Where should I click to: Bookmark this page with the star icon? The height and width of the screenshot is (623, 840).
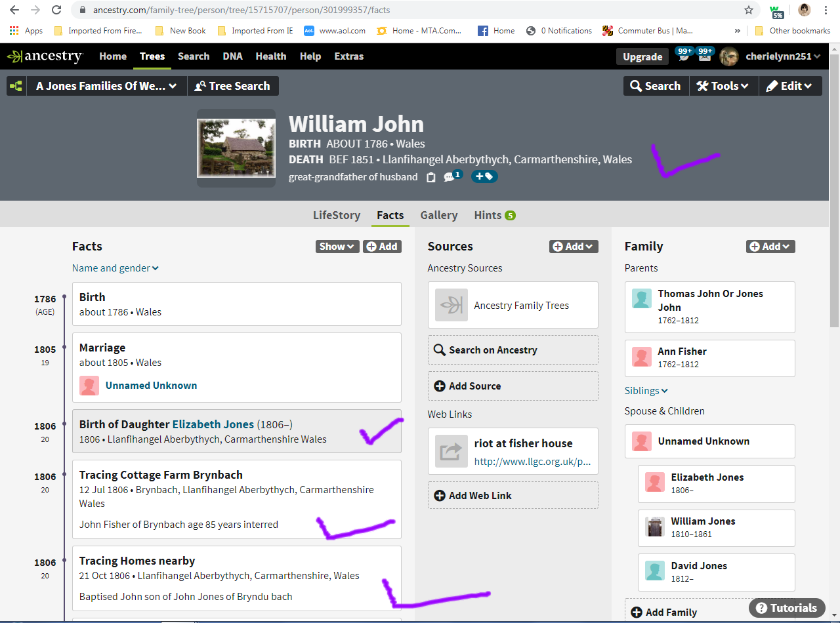tap(749, 10)
